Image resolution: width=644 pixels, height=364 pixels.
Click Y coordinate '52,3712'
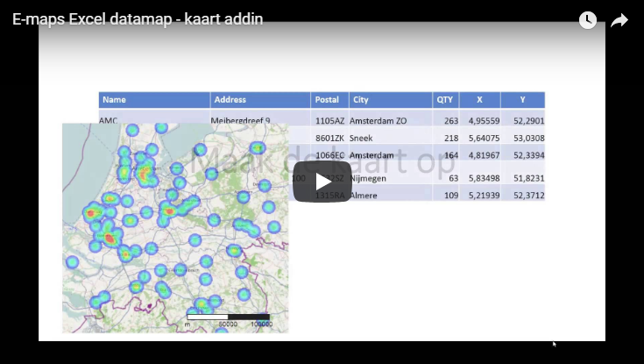(528, 196)
